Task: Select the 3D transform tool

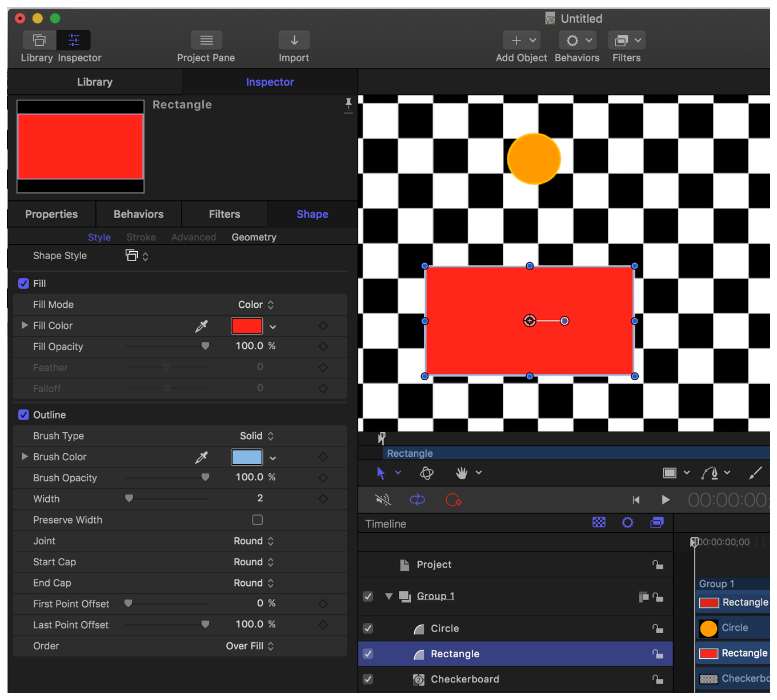Action: tap(426, 473)
